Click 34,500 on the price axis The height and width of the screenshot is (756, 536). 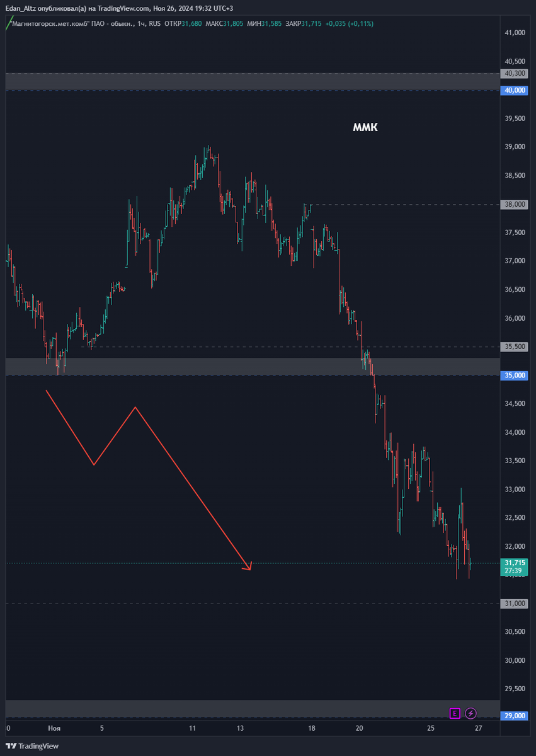tap(515, 404)
